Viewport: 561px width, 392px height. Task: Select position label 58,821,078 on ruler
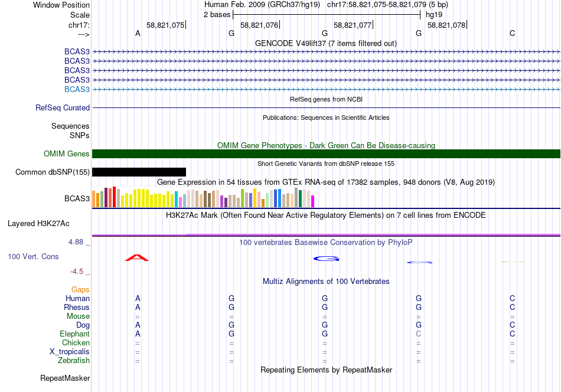pyautogui.click(x=446, y=25)
